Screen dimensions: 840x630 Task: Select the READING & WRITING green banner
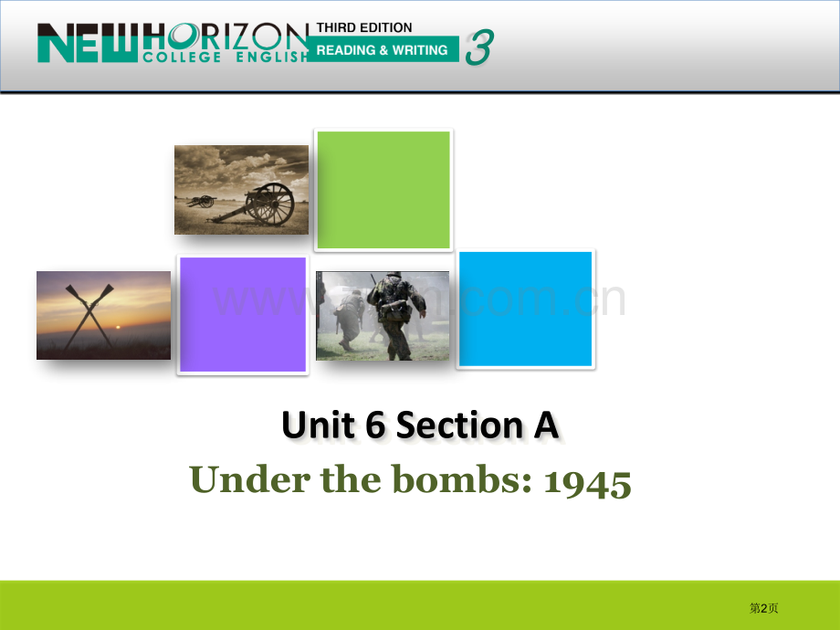point(382,50)
